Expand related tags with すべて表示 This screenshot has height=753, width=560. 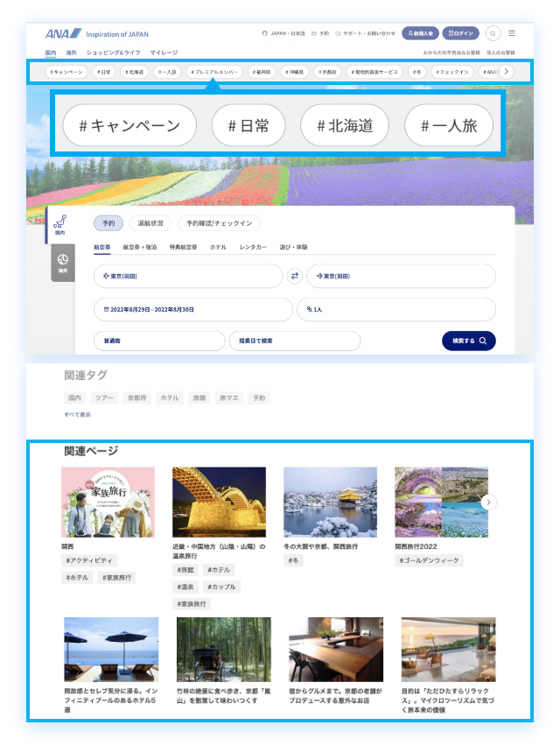click(x=77, y=414)
